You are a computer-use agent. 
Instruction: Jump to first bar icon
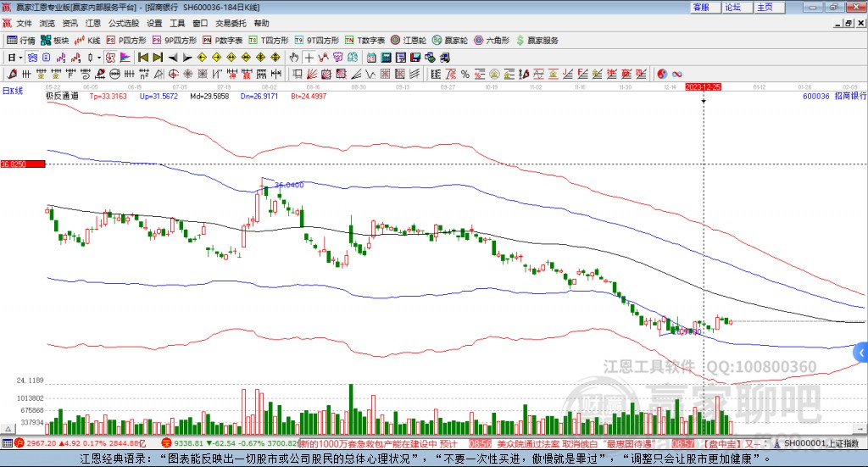[x=142, y=58]
